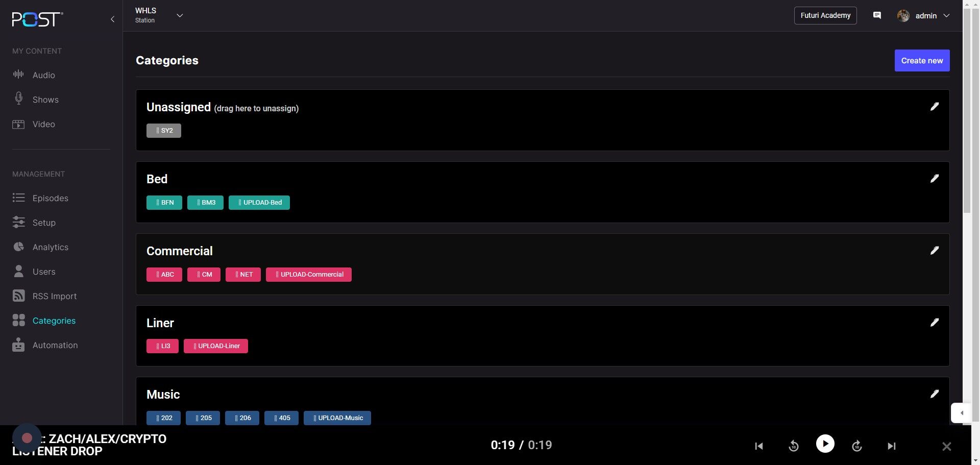Close the audio player bar

click(946, 447)
